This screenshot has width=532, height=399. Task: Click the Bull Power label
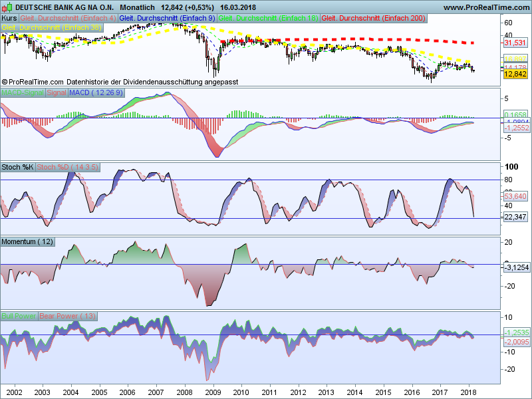pos(19,316)
